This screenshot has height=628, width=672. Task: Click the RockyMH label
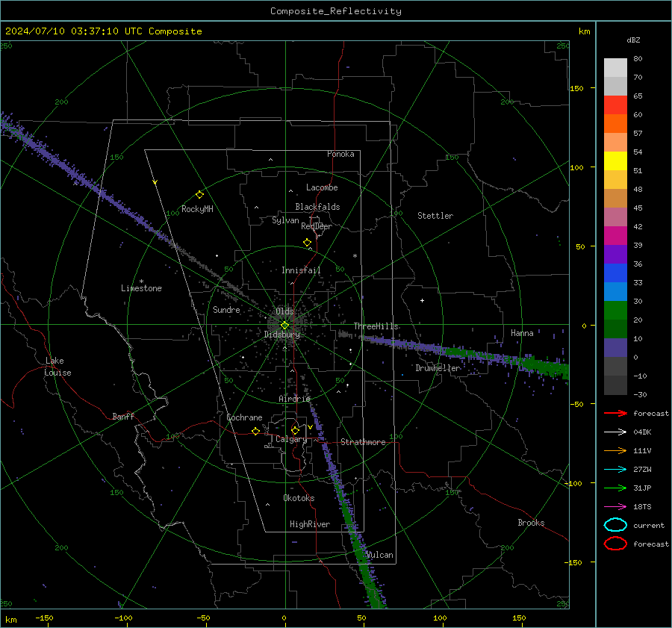197,209
